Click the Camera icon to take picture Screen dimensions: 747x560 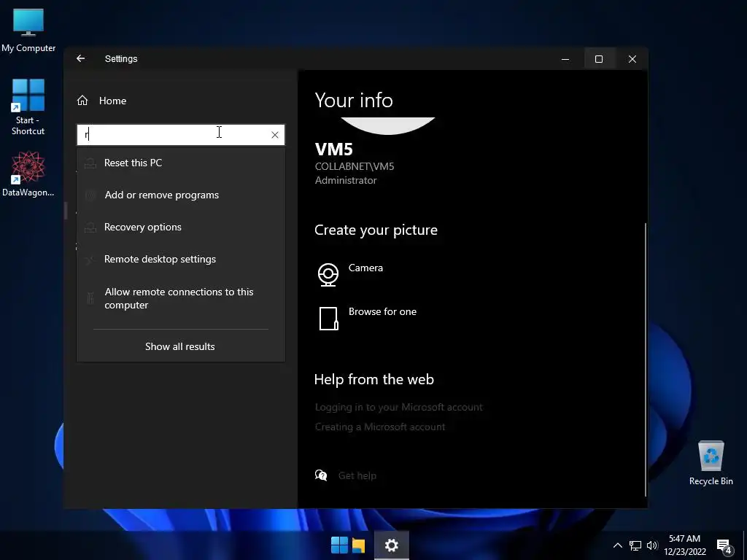point(328,275)
